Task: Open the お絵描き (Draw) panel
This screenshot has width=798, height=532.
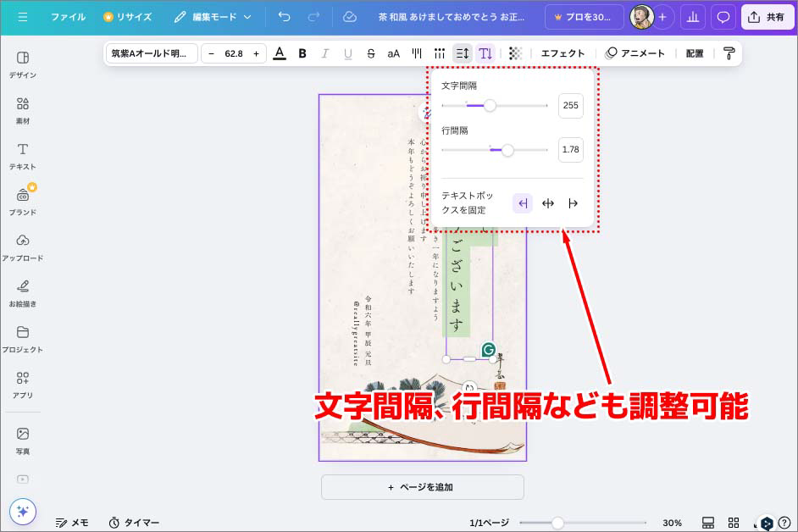Action: tap(23, 291)
